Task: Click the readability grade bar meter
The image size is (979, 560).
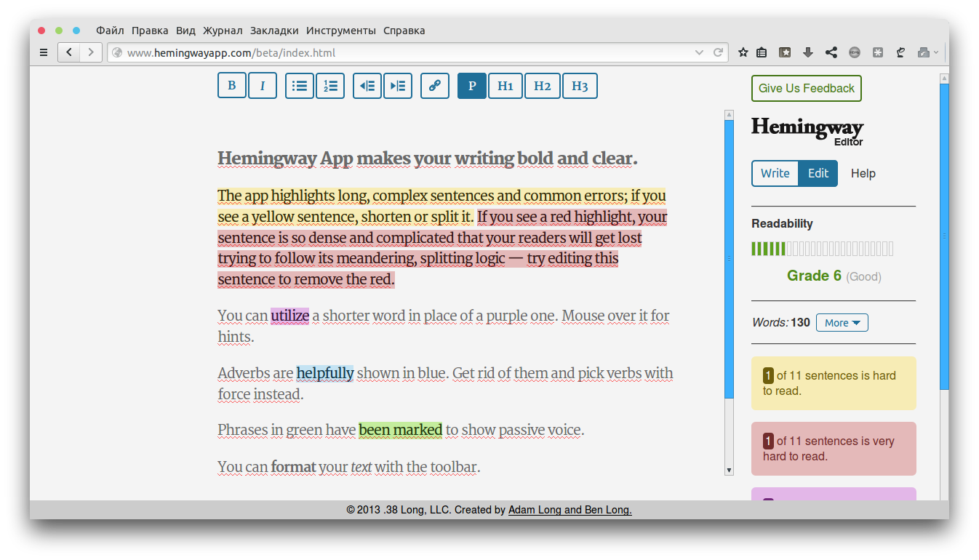Action: (822, 249)
